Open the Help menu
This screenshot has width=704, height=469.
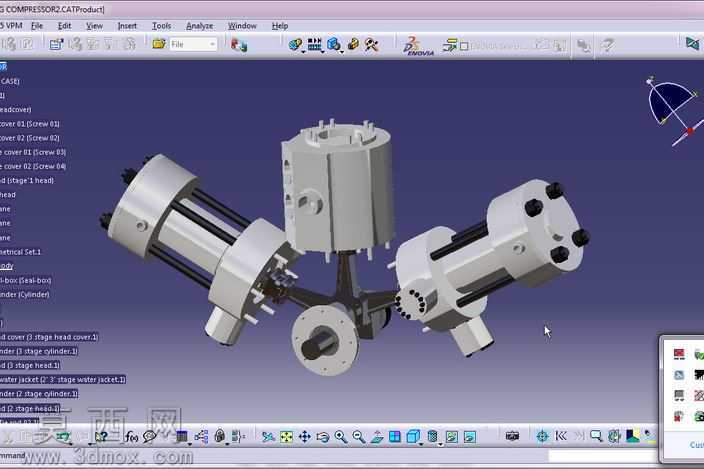point(280,26)
